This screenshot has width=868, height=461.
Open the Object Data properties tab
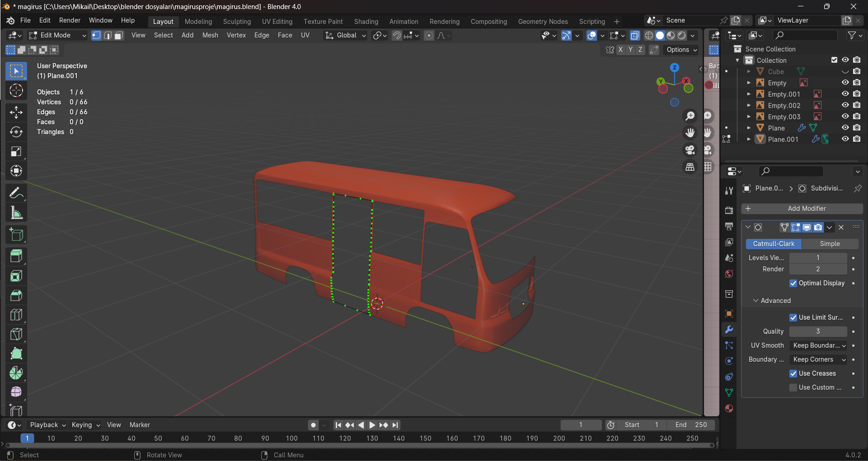(729, 393)
